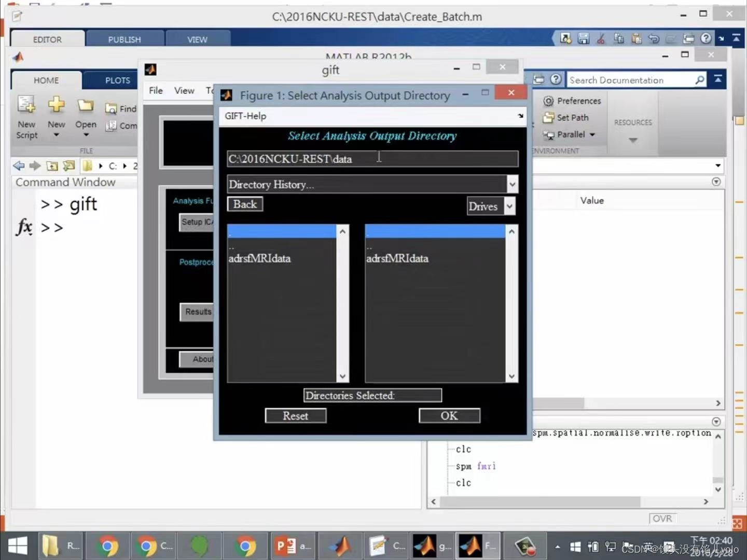Click the Help icon beside Search Documentation
Screen dimensions: 747x560
[x=556, y=79]
